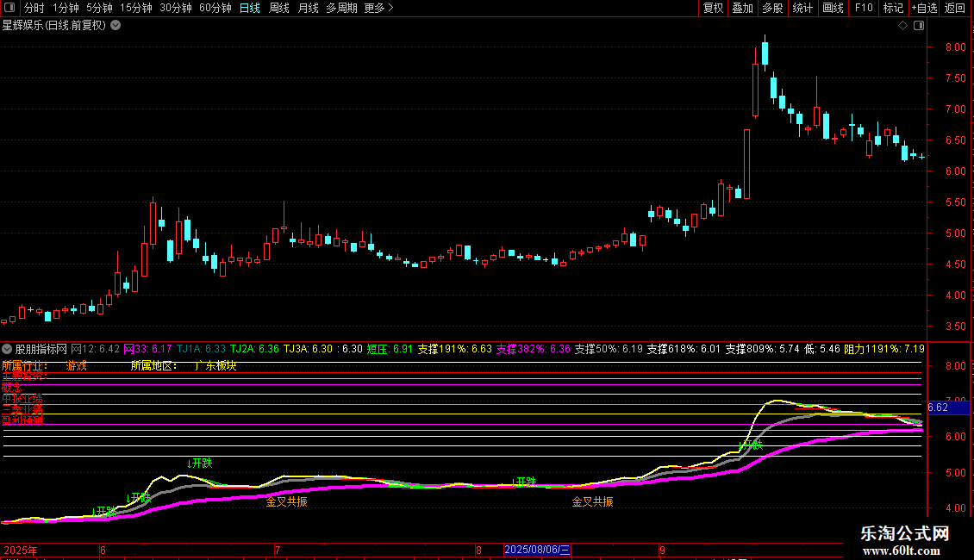The height and width of the screenshot is (560, 974).
Task: Open the 画线 drawing tools
Action: pyautogui.click(x=833, y=9)
